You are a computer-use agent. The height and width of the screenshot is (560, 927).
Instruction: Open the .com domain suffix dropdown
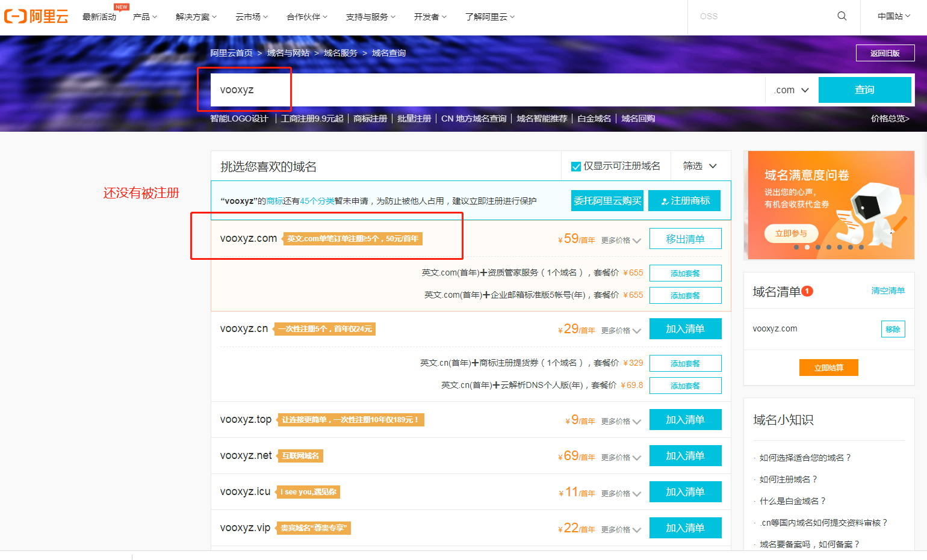[x=790, y=89]
